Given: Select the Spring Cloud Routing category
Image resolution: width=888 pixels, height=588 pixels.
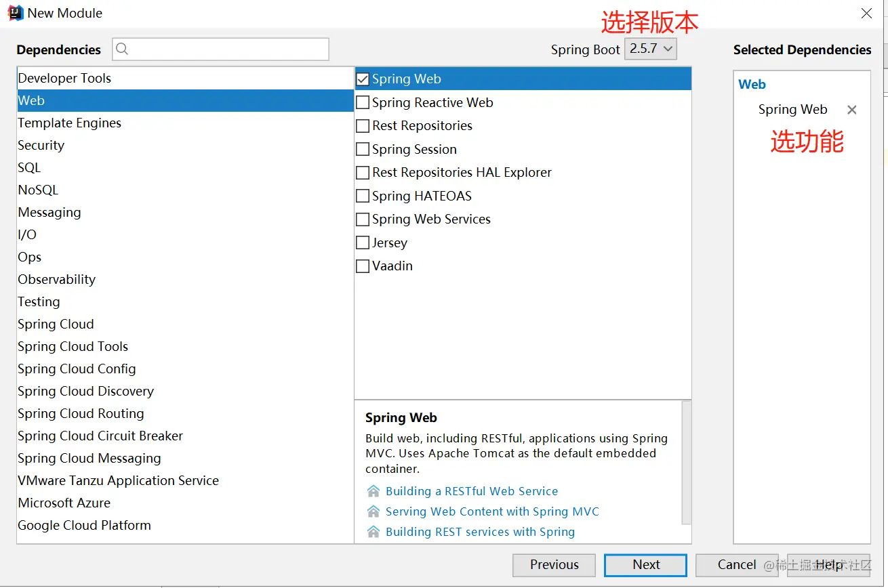Looking at the screenshot, I should tap(185, 414).
